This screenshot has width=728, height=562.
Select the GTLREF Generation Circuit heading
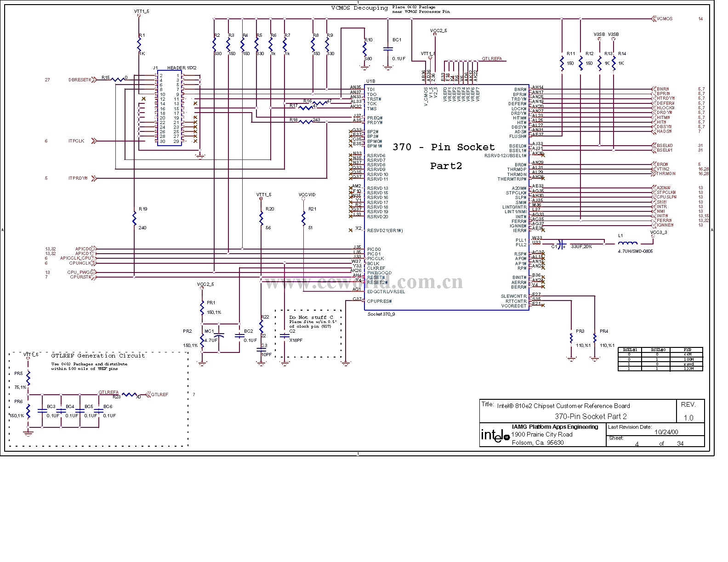click(x=98, y=355)
